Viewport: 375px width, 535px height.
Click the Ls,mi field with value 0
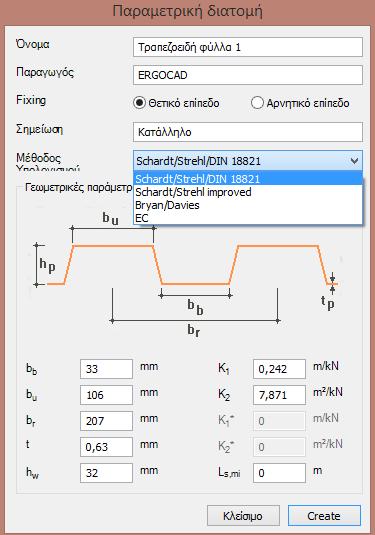pos(279,473)
